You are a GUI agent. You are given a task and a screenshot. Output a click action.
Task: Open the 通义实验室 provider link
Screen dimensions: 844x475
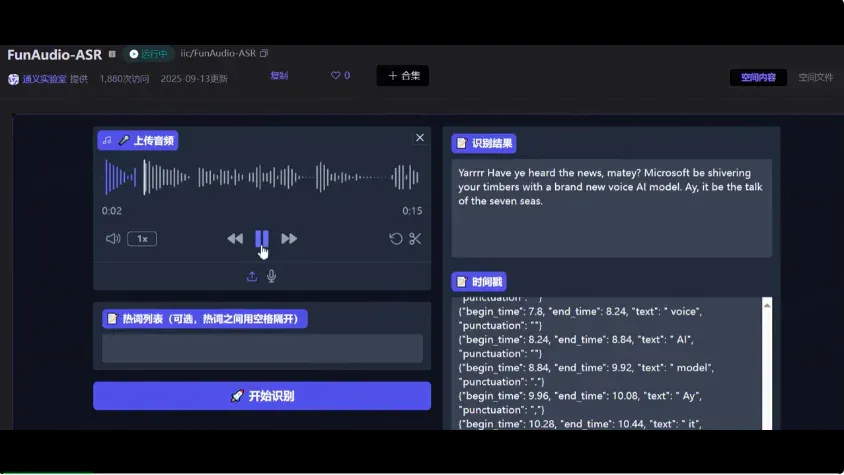point(44,79)
